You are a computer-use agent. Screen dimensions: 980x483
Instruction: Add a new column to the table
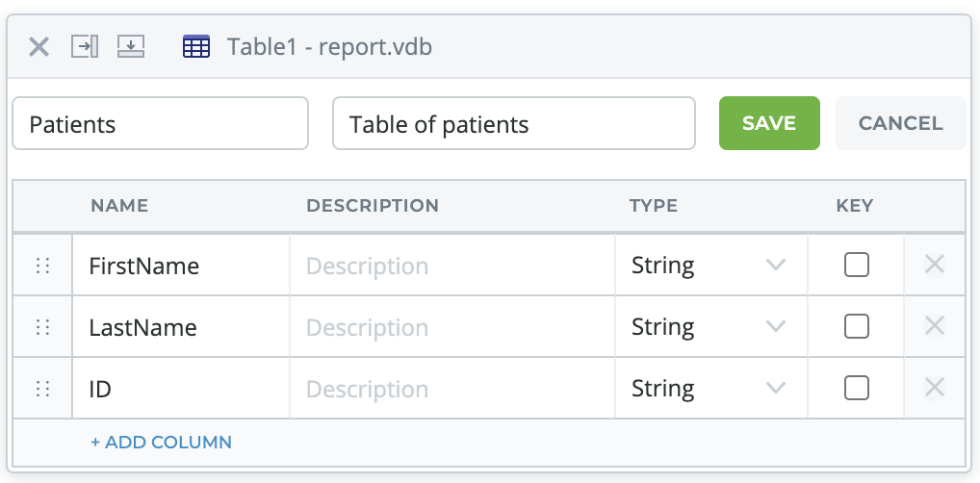[x=162, y=443]
